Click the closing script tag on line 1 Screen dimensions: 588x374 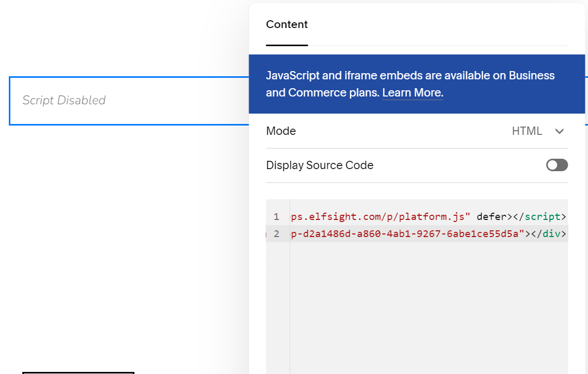click(x=542, y=216)
